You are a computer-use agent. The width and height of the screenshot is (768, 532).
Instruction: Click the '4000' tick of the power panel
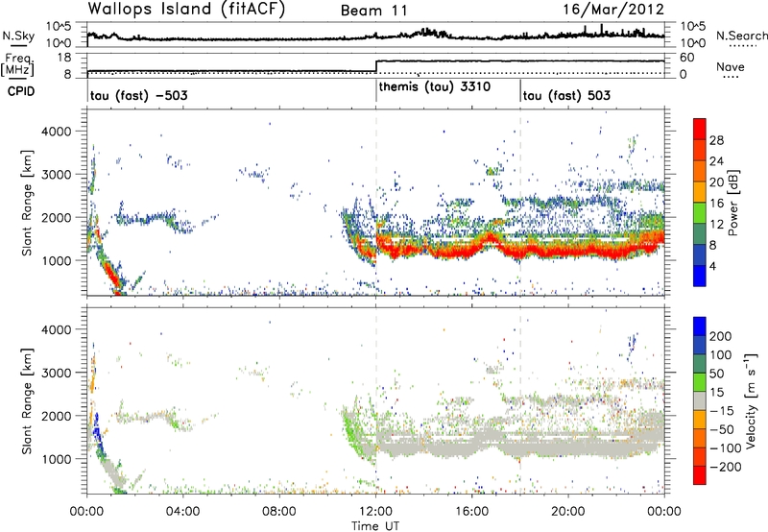(x=57, y=132)
